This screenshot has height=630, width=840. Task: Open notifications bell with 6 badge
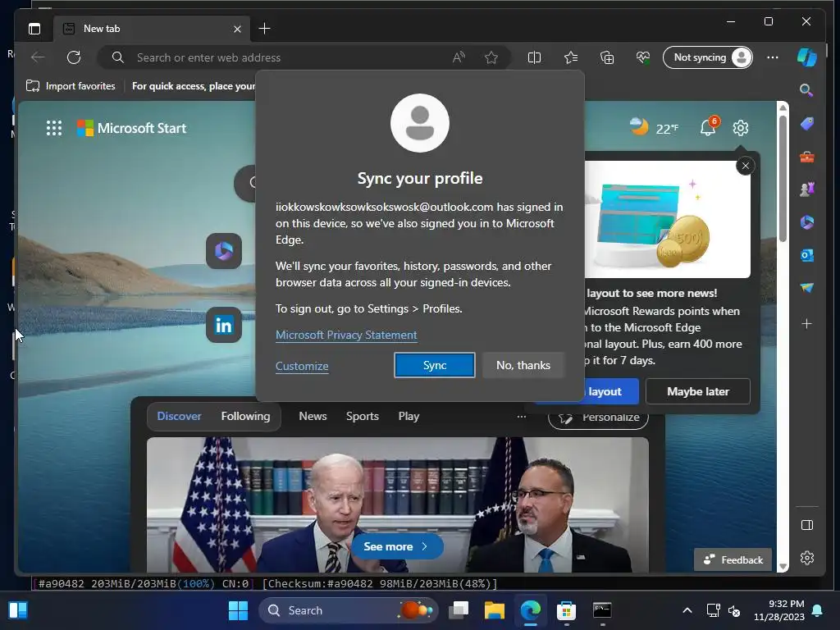[x=708, y=127]
